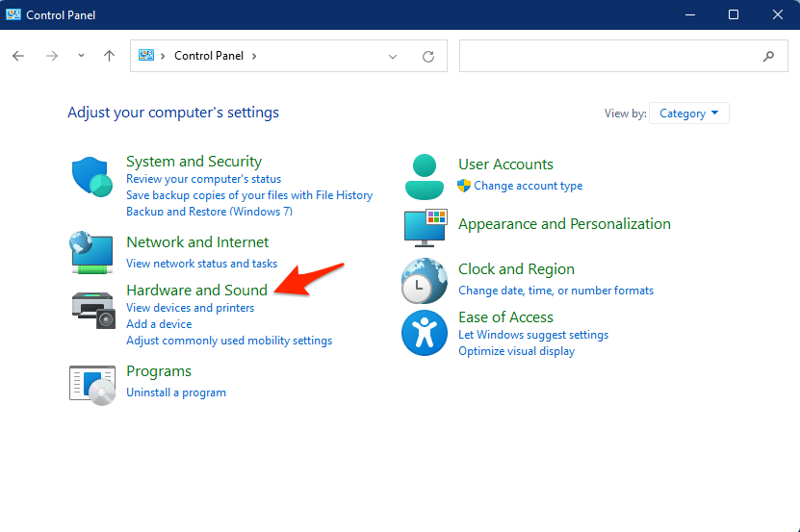Open the View by Category dropdown
The width and height of the screenshot is (800, 532).
click(x=689, y=114)
